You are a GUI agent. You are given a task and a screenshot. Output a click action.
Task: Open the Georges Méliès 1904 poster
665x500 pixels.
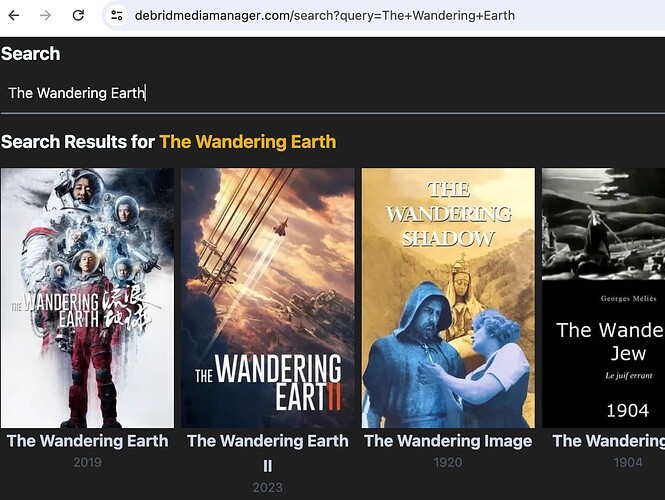603,297
